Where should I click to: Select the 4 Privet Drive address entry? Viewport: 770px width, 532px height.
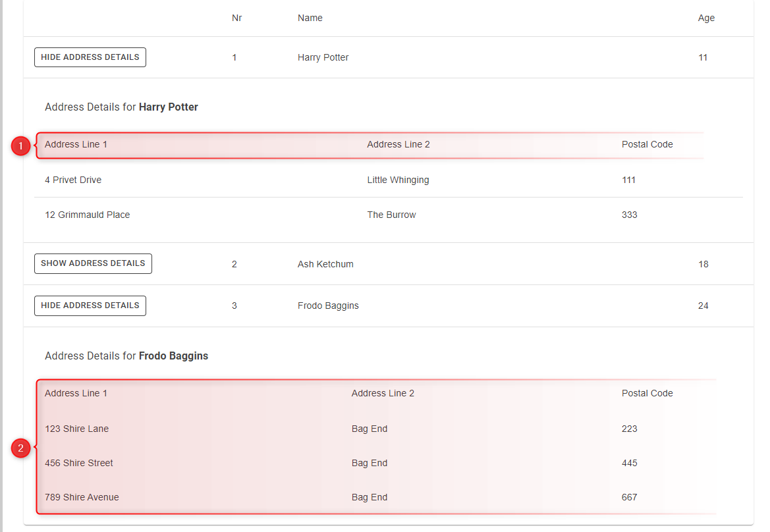(72, 180)
